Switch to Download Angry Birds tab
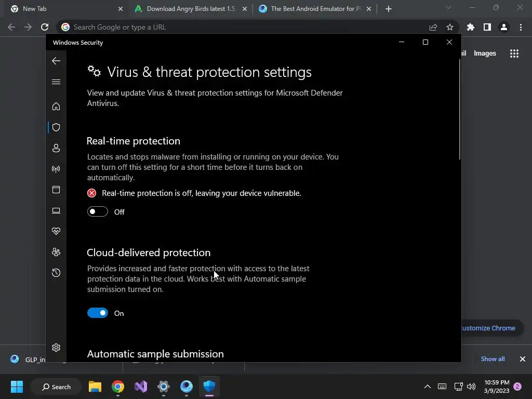The width and height of the screenshot is (532, 399). pyautogui.click(x=191, y=9)
